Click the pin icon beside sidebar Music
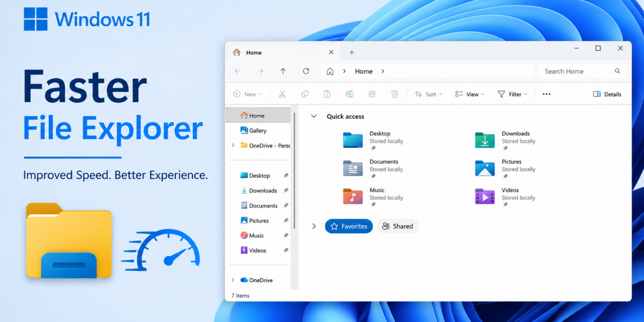The height and width of the screenshot is (322, 644). pyautogui.click(x=286, y=235)
